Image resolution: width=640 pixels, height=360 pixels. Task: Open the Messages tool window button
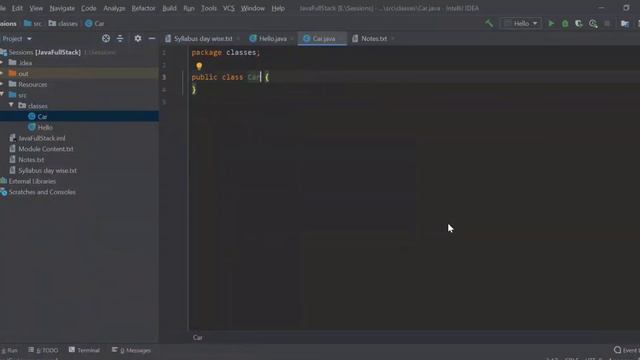131,350
